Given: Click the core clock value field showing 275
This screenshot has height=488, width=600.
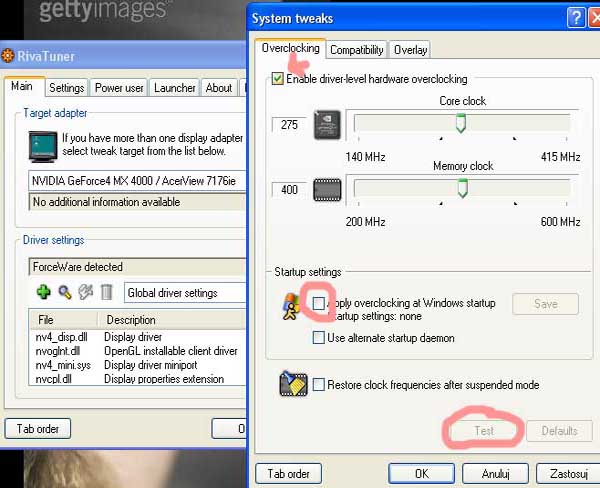Looking at the screenshot, I should point(289,125).
